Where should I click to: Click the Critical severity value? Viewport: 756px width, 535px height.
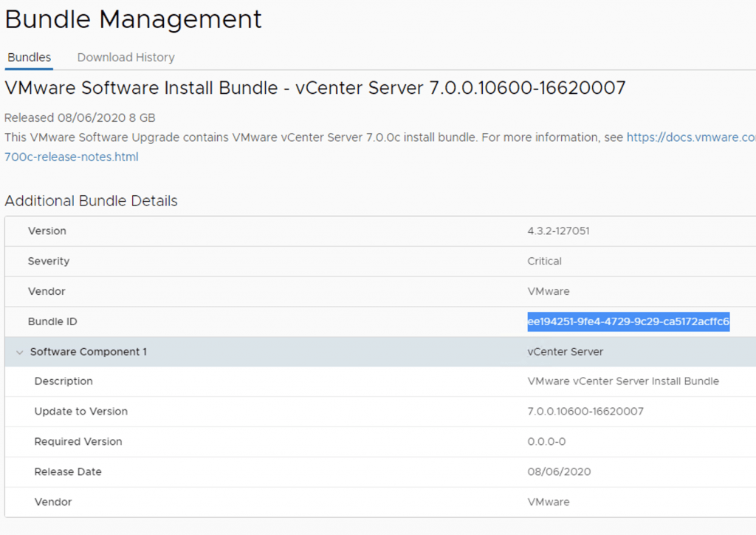545,261
